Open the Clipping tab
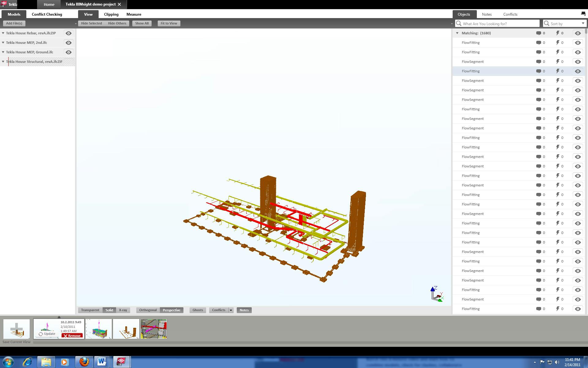Viewport: 588px width, 368px height. click(x=111, y=14)
